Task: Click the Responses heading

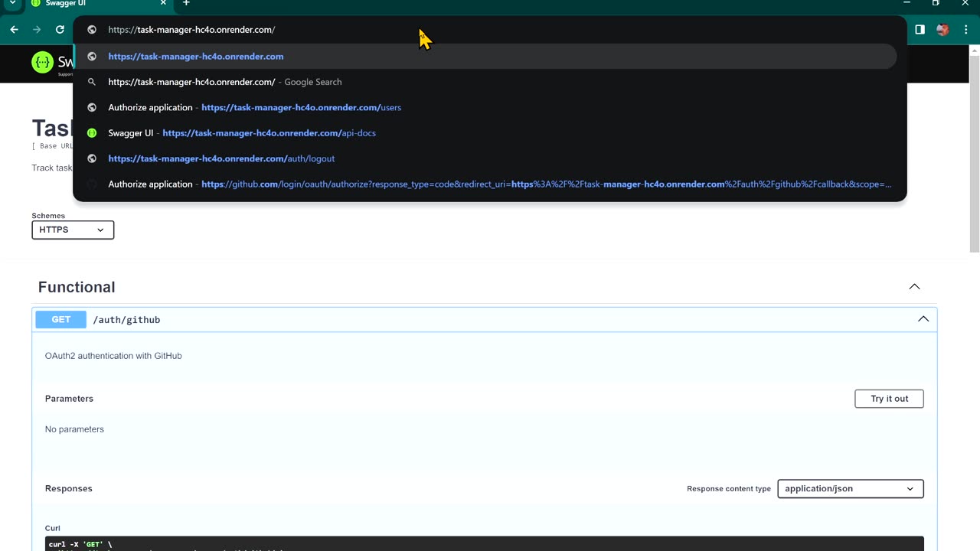Action: (68, 489)
